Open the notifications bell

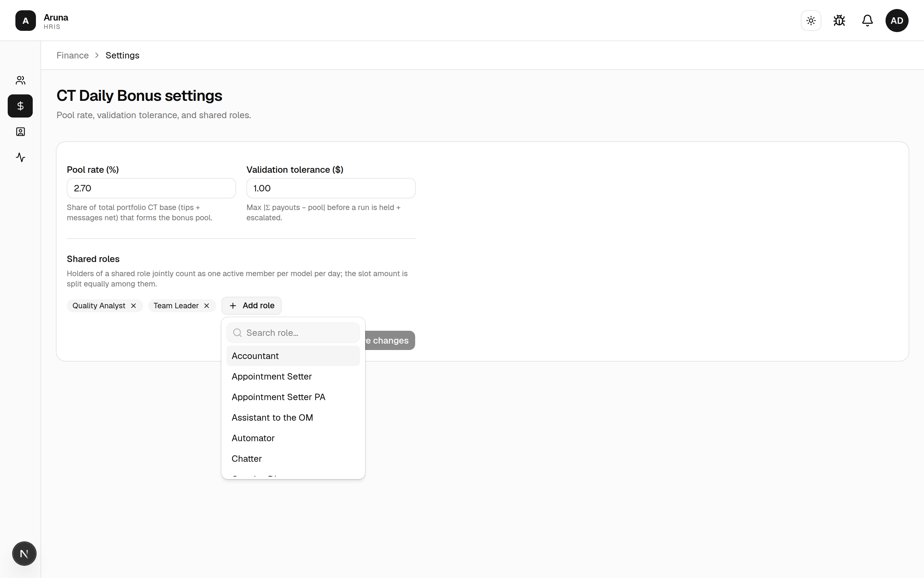(868, 21)
